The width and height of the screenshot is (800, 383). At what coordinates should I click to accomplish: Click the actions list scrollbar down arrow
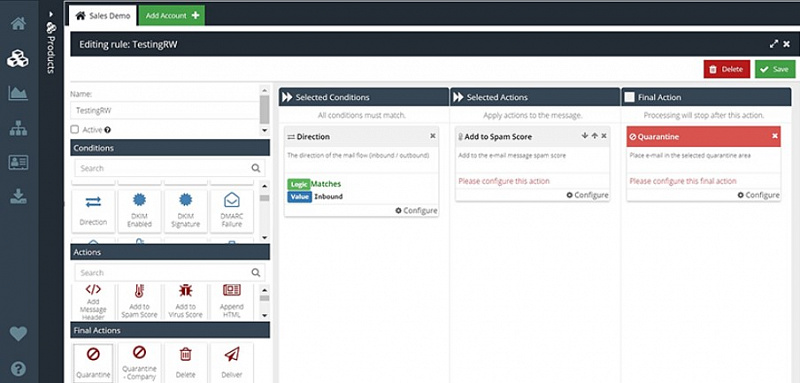tap(264, 316)
